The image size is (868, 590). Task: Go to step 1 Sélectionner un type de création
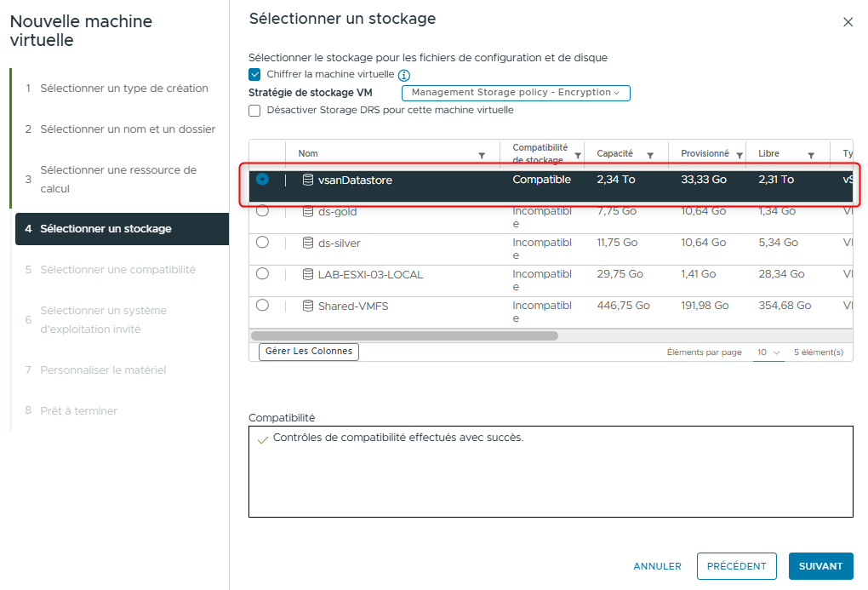pos(123,89)
